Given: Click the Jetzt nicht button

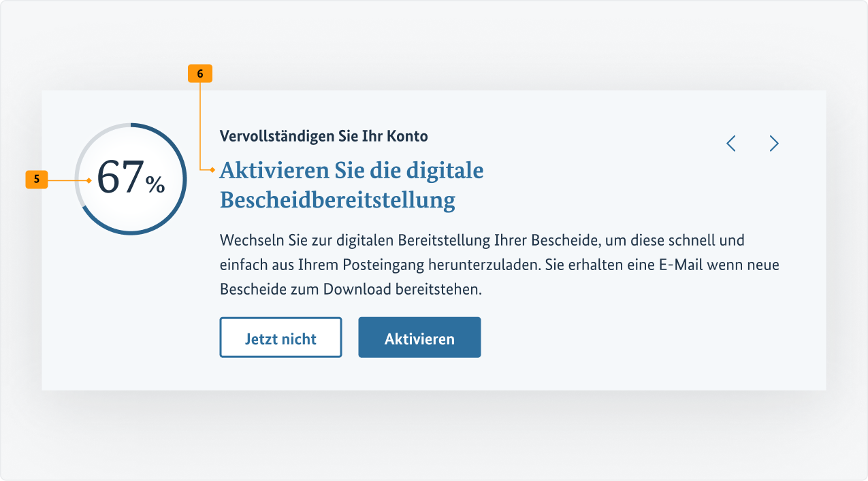Looking at the screenshot, I should [280, 337].
